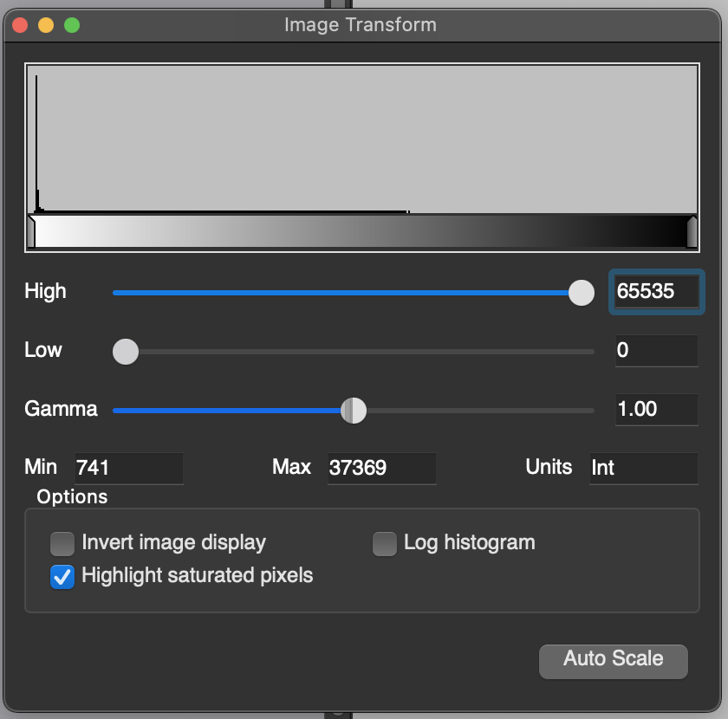Focus the High value field showing 65535
728x719 pixels.
[x=657, y=292]
